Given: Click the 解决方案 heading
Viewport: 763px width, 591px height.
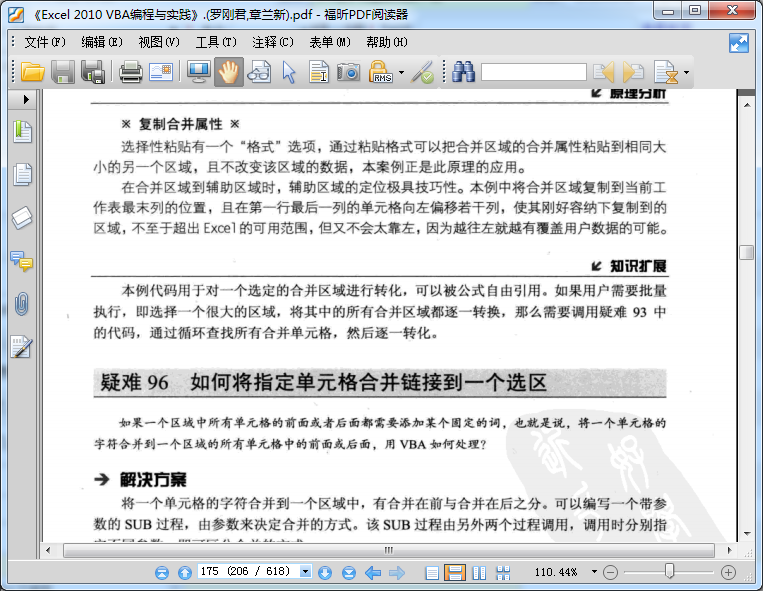Looking at the screenshot, I should coord(153,480).
